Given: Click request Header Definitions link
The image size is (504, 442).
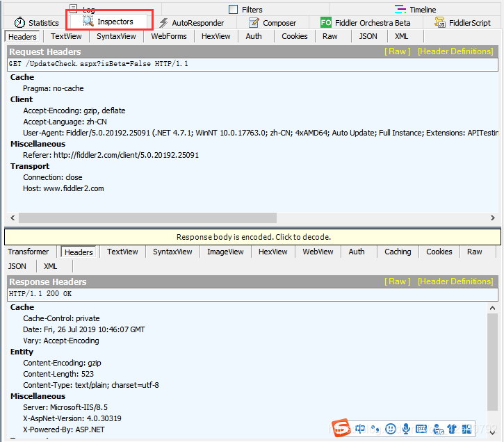Looking at the screenshot, I should (455, 51).
